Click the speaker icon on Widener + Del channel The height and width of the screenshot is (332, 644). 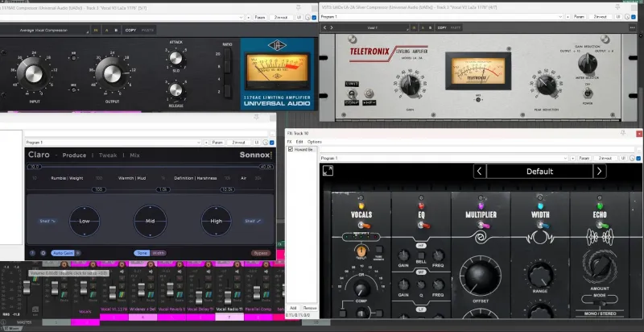click(151, 272)
